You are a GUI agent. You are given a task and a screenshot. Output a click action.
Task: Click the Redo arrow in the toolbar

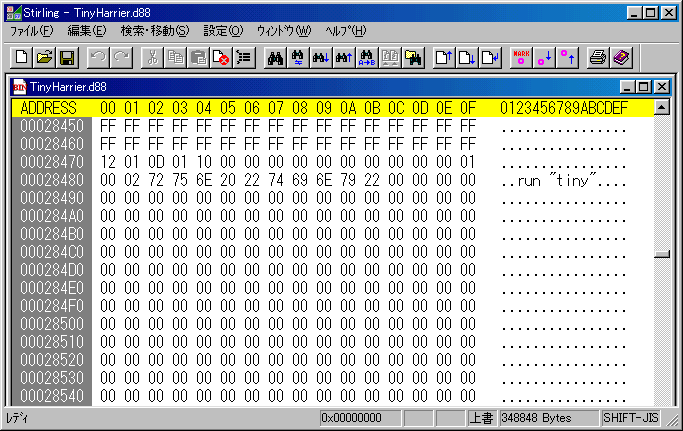click(121, 58)
